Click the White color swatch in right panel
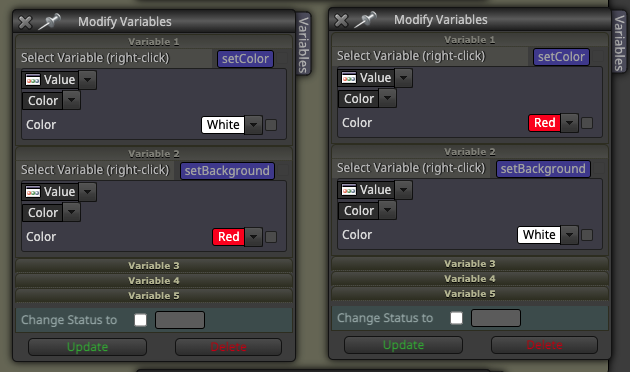The width and height of the screenshot is (630, 372). (539, 235)
